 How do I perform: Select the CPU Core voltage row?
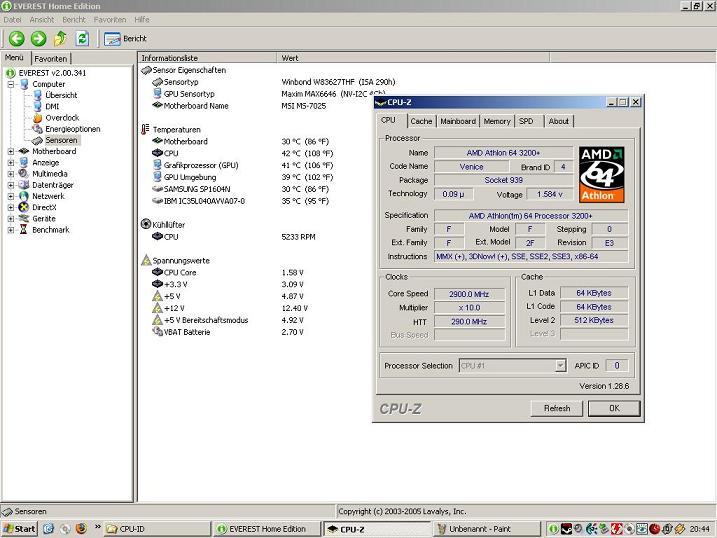click(x=229, y=272)
